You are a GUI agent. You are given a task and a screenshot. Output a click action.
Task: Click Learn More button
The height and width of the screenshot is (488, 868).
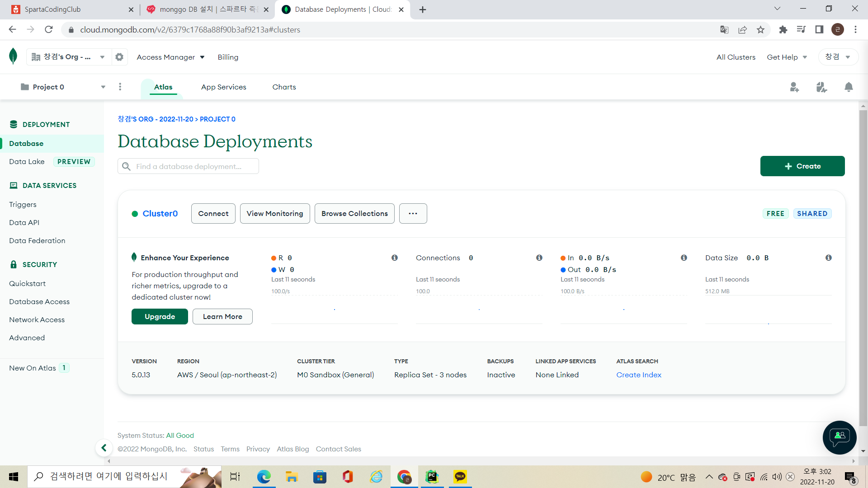tap(222, 317)
